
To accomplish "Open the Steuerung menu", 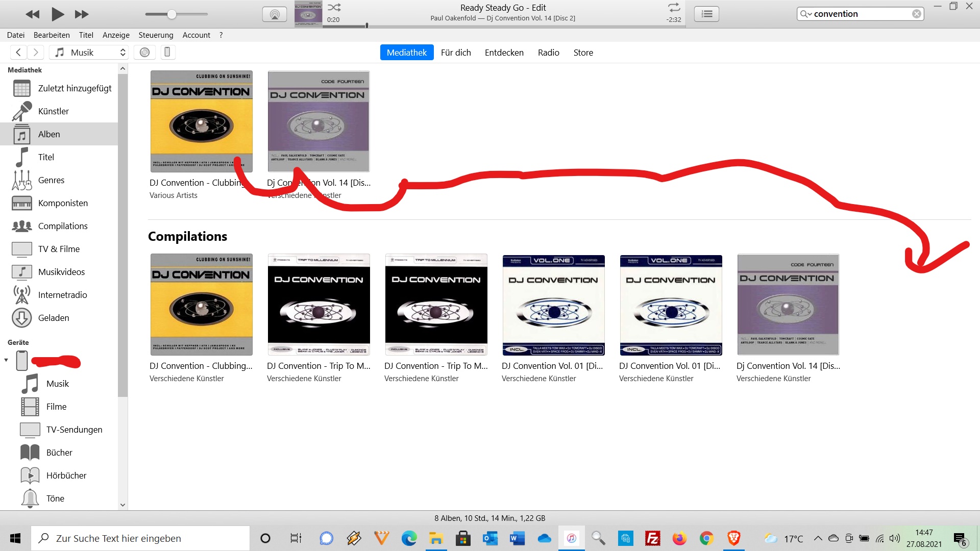I will 156,35.
